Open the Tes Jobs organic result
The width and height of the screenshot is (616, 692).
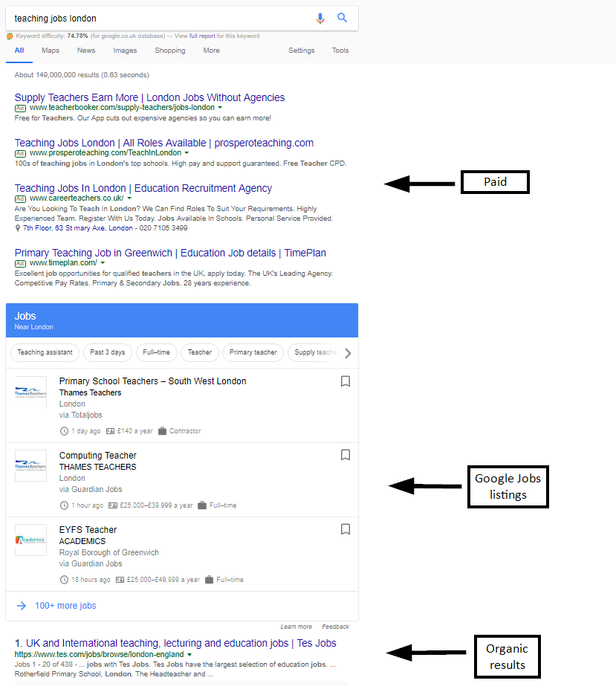[x=181, y=643]
